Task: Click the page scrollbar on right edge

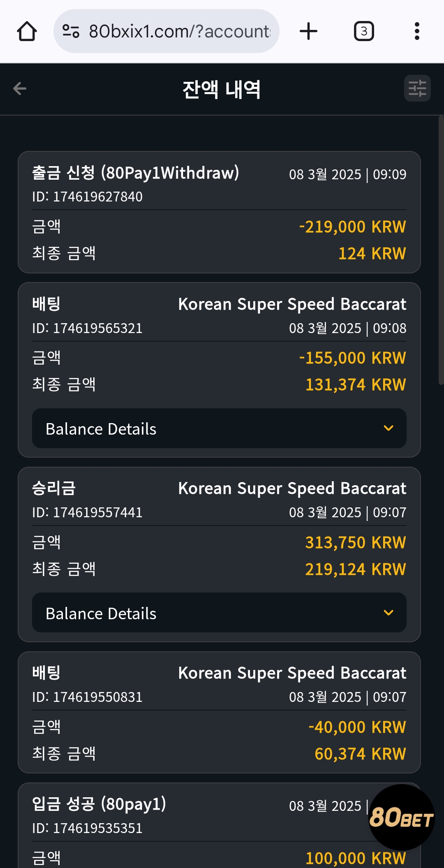Action: click(441, 250)
